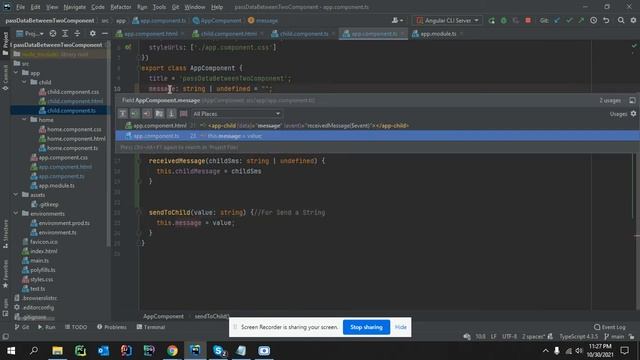The height and width of the screenshot is (360, 640).
Task: Open the Terminal tool window
Action: pyautogui.click(x=151, y=327)
